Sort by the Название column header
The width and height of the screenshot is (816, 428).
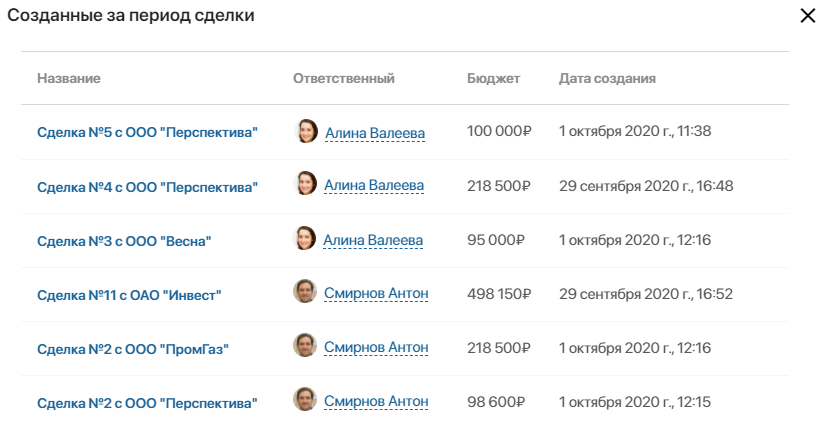(69, 79)
